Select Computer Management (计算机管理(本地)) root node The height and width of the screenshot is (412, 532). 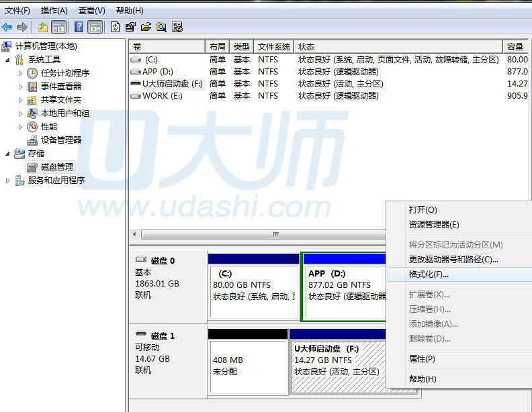pyautogui.click(x=46, y=46)
